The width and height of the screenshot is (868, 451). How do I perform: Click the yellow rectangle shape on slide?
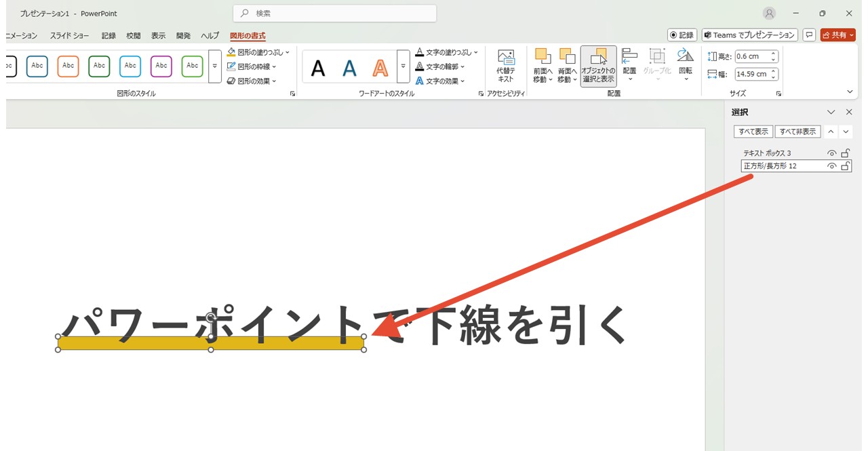coord(211,343)
